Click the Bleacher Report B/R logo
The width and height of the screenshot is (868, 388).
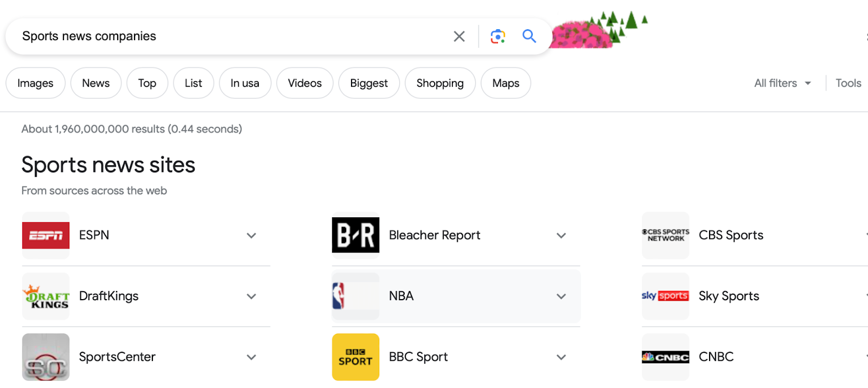tap(355, 235)
